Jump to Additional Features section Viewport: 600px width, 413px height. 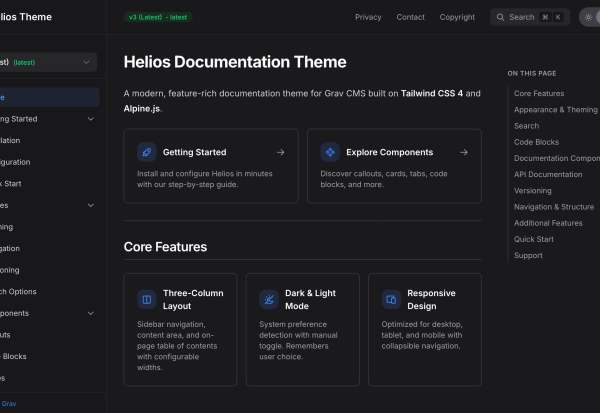548,223
